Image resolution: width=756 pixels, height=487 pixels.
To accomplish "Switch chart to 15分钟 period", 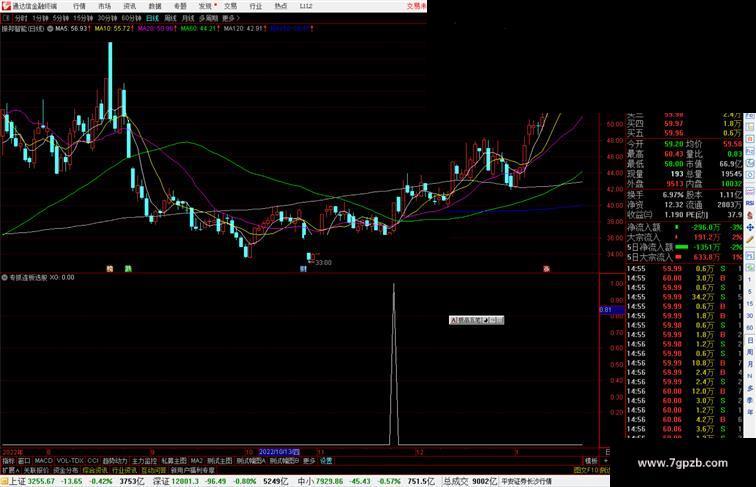I will coord(83,18).
